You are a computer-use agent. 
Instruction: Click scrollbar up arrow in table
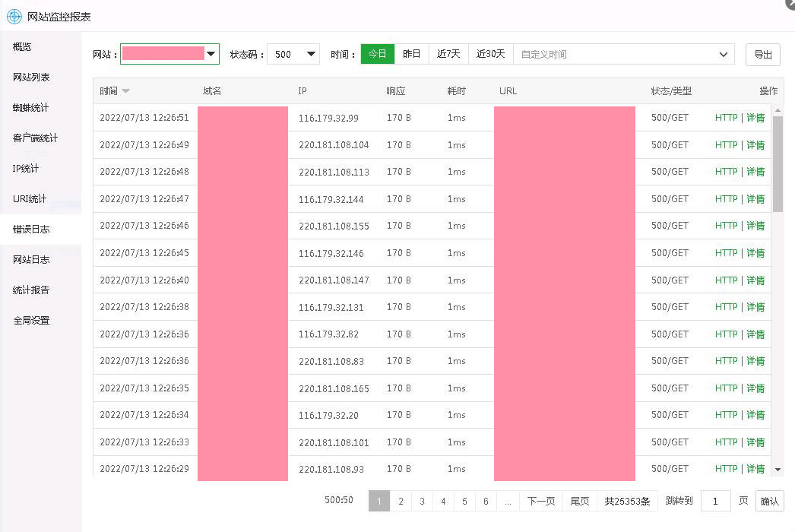pyautogui.click(x=778, y=110)
